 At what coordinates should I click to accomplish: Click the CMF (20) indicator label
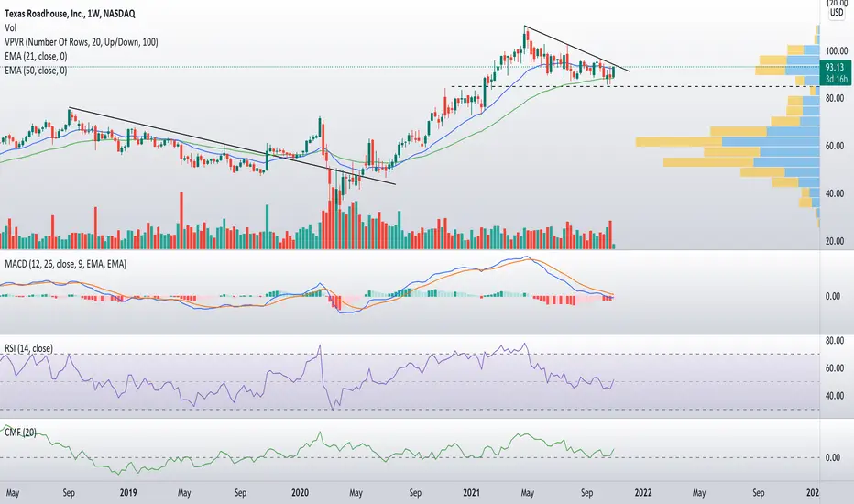pos(20,433)
